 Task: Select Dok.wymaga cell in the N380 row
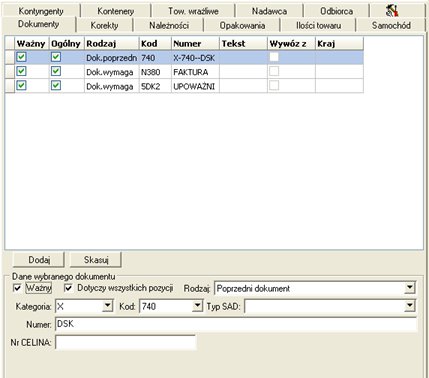[x=111, y=72]
